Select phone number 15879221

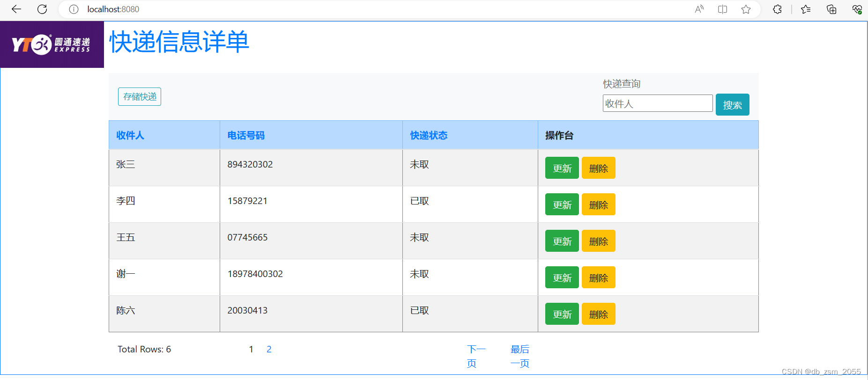point(247,201)
